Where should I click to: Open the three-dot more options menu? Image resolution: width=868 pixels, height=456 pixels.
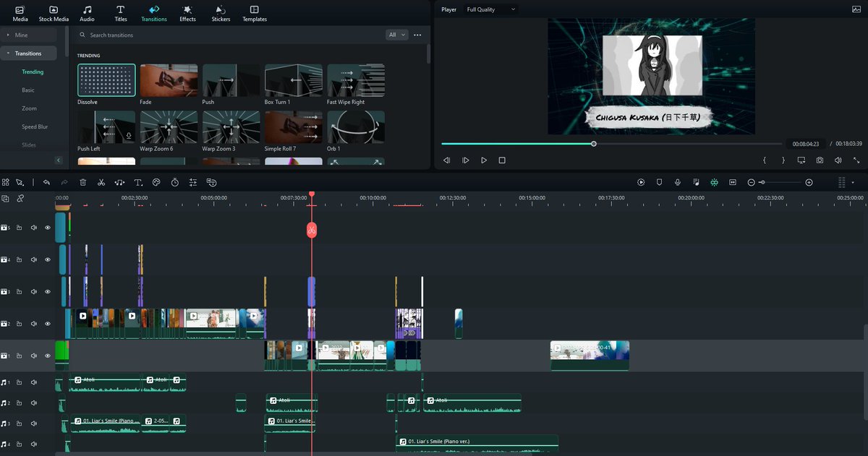pyautogui.click(x=417, y=35)
